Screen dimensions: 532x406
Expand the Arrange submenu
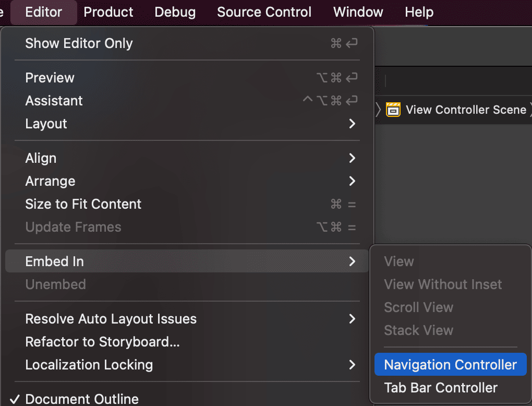pyautogui.click(x=187, y=181)
